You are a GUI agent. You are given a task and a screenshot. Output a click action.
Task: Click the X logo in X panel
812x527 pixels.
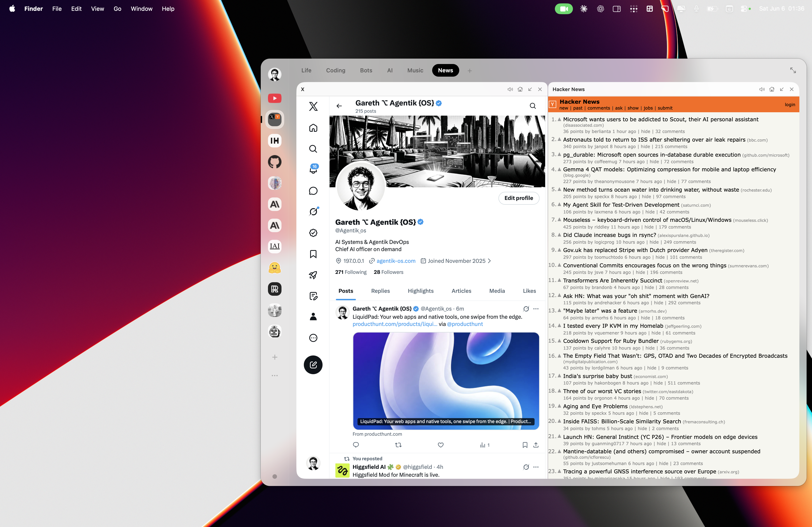point(313,106)
